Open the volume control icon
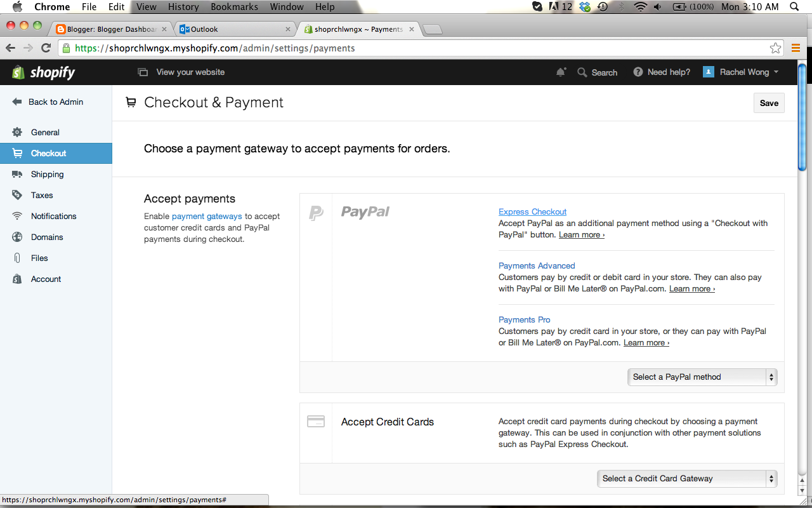 click(658, 7)
